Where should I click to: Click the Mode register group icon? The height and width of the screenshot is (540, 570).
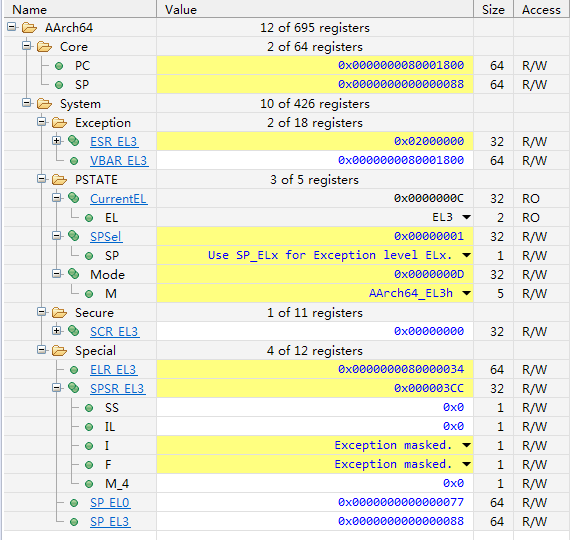(74, 274)
